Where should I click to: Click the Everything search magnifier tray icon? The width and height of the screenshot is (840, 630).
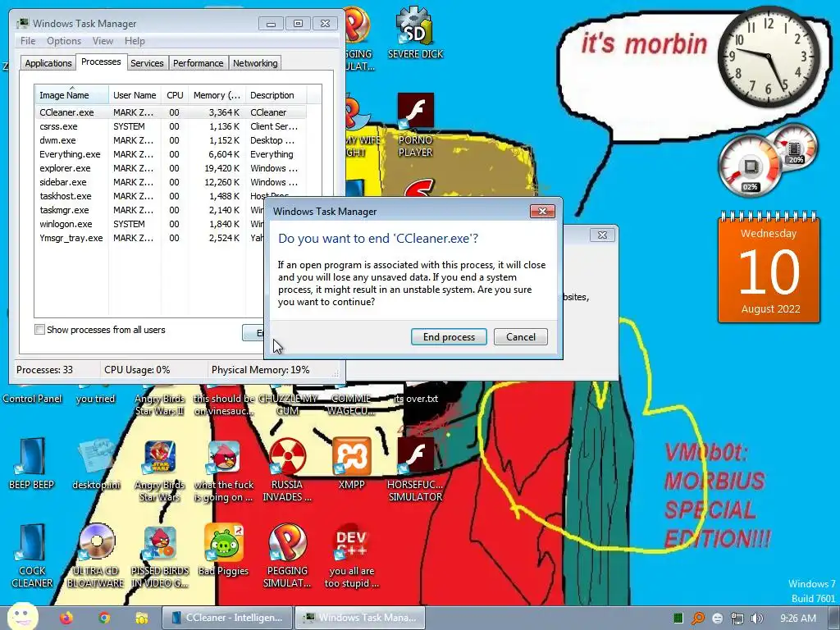[697, 619]
